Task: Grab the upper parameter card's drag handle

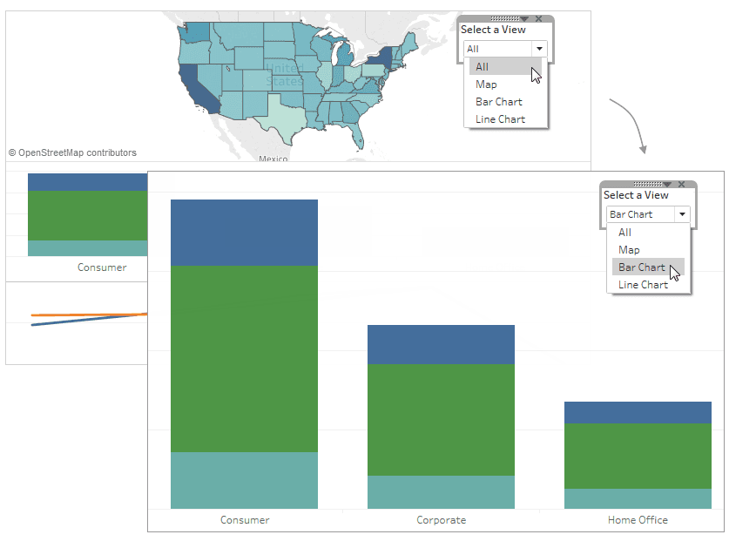Action: (505, 19)
